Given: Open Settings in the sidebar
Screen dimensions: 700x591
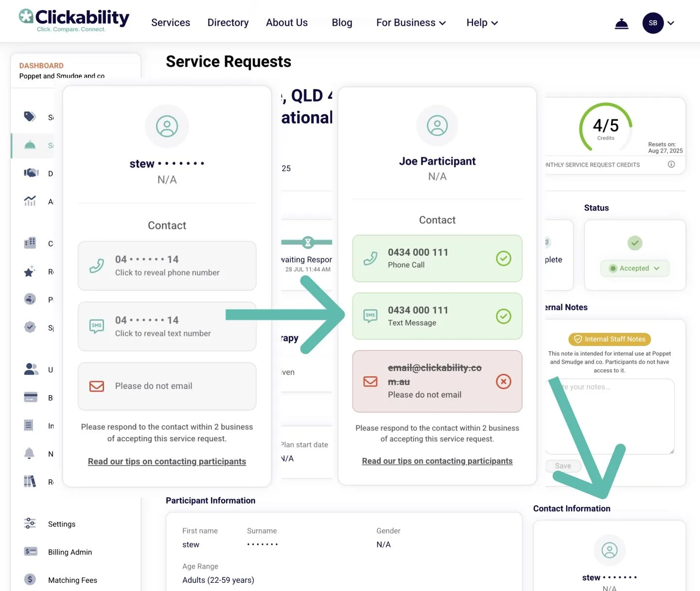Looking at the screenshot, I should click(x=62, y=524).
